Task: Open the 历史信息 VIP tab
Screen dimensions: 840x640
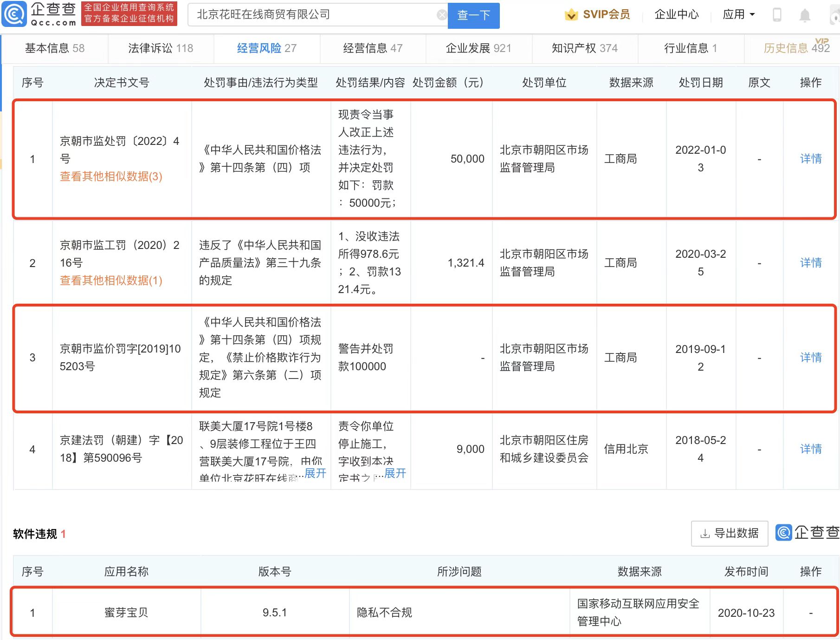Action: coord(795,48)
